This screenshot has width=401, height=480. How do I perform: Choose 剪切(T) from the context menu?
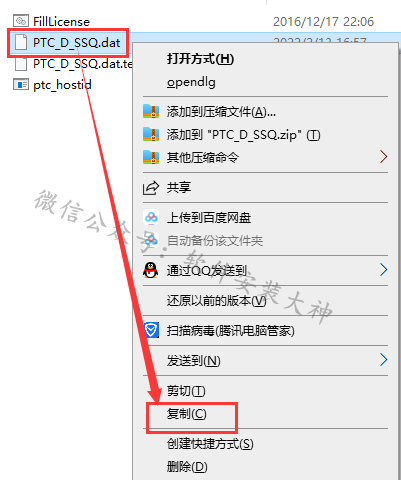pos(186,391)
